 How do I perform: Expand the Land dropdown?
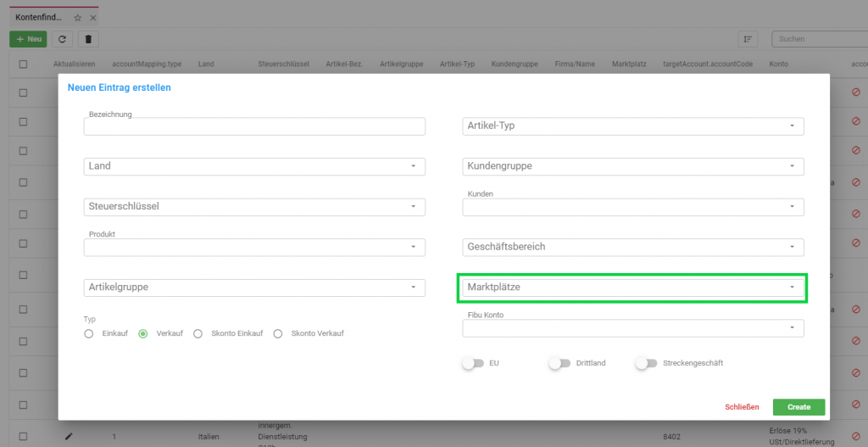254,166
